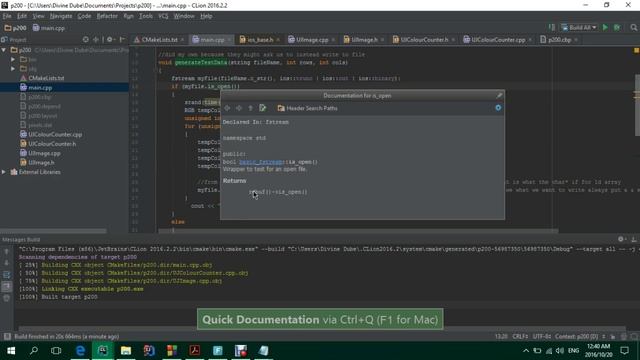
Task: Close the p200.cbp editor tab
Action: click(x=576, y=40)
